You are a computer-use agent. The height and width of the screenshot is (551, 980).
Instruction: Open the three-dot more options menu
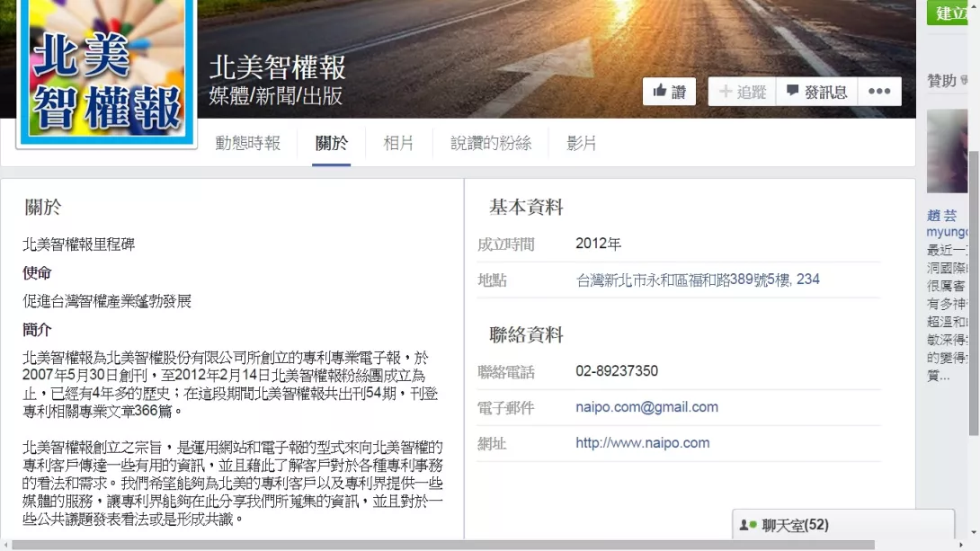[879, 92]
